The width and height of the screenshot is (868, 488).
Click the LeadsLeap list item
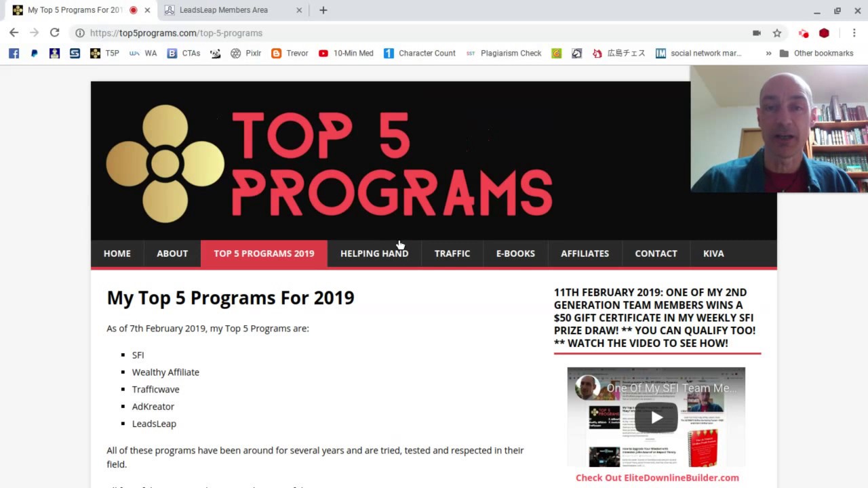[x=154, y=424]
